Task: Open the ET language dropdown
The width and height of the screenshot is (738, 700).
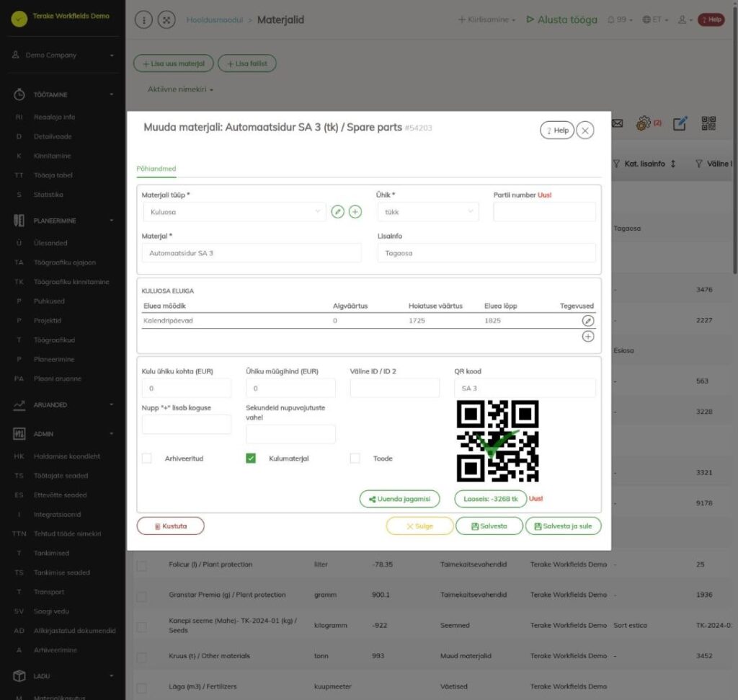Action: [x=655, y=19]
